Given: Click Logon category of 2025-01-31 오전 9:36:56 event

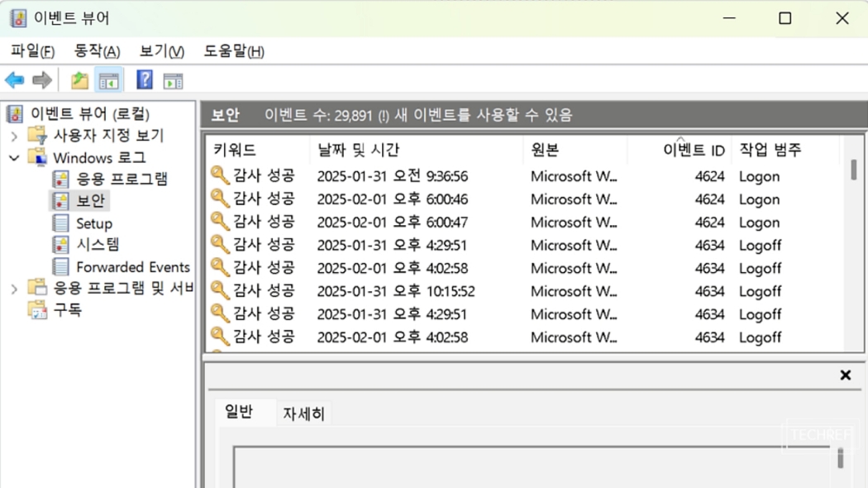Looking at the screenshot, I should coord(759,177).
